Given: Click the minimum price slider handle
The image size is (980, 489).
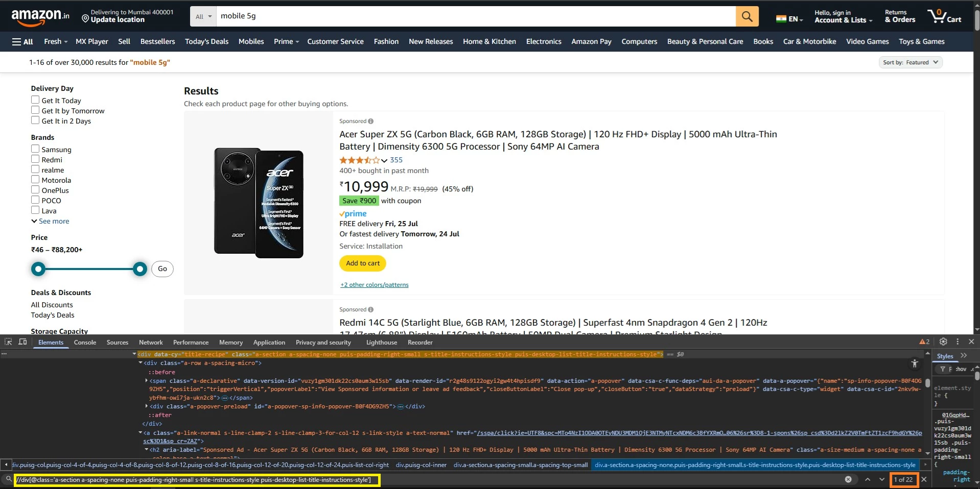Looking at the screenshot, I should [38, 269].
